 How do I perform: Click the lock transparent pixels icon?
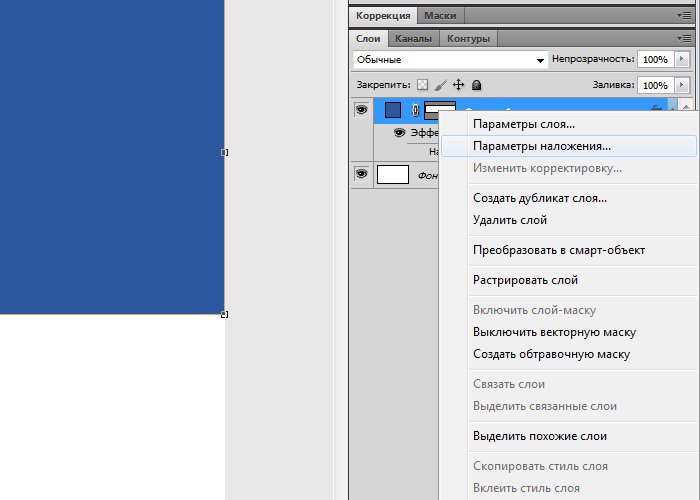pos(422,86)
